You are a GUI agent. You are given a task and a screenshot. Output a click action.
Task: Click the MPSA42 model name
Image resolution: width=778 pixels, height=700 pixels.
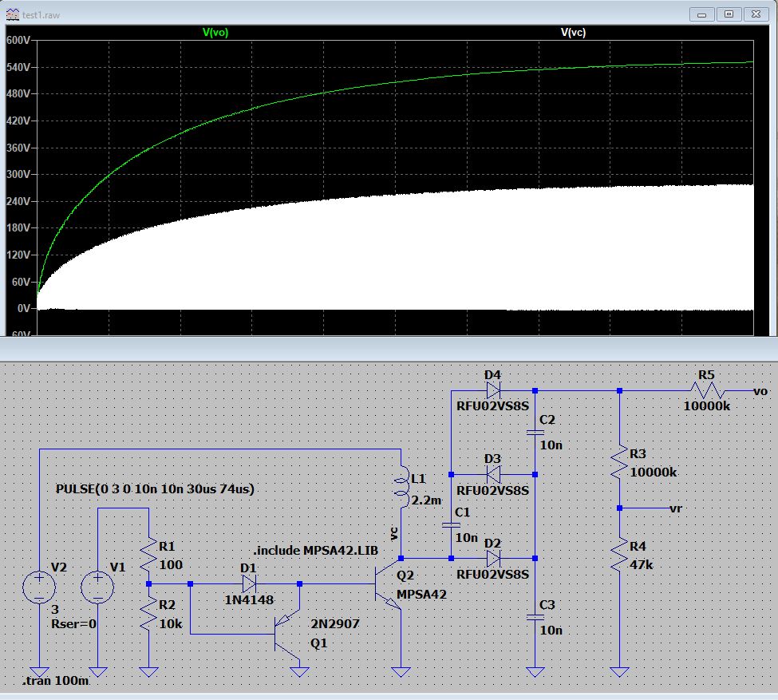point(421,595)
